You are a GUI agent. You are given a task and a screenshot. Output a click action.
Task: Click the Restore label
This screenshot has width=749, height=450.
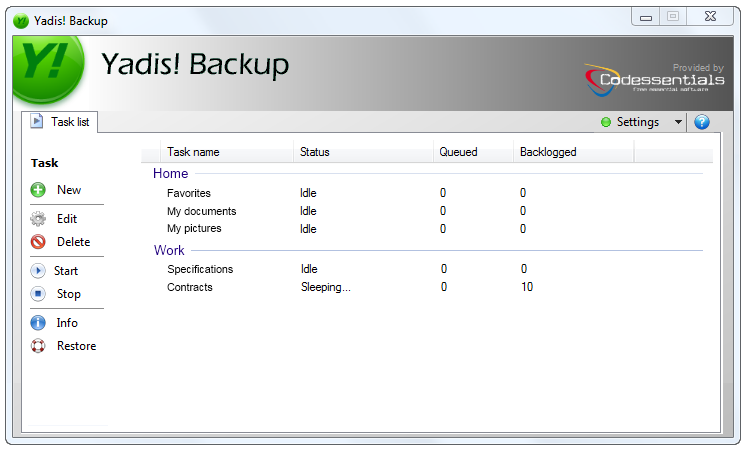pos(76,346)
